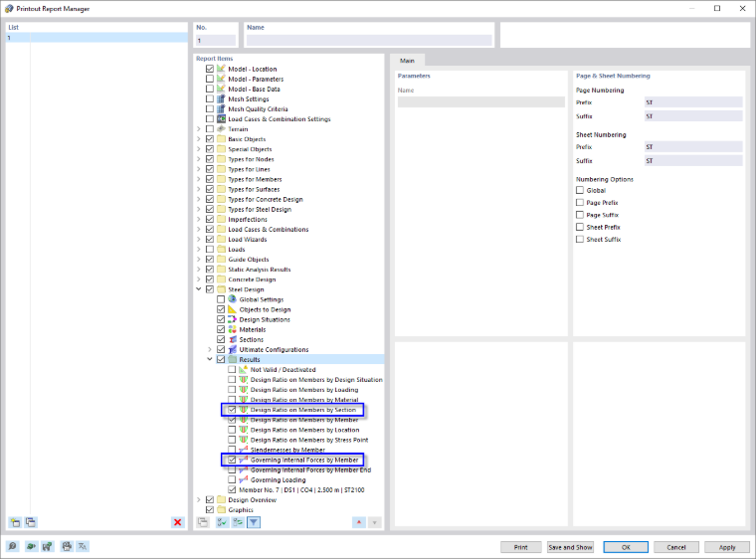Click the Terrain item icon

click(x=221, y=128)
